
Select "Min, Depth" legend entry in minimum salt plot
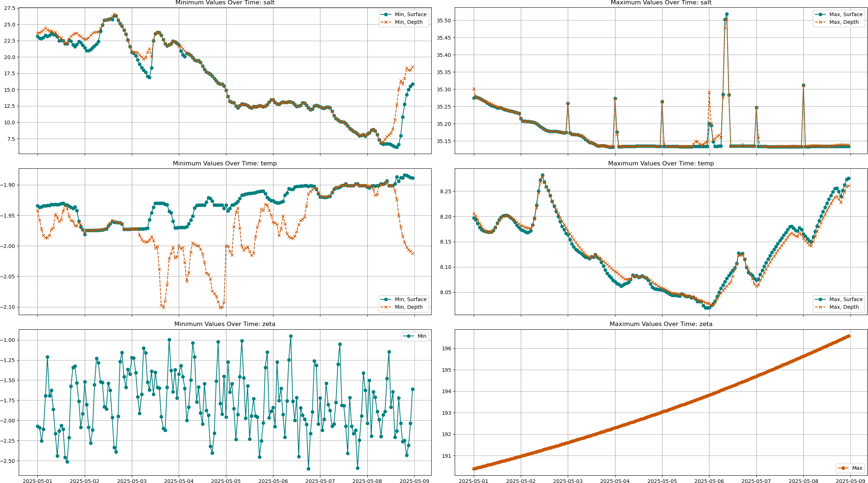[x=402, y=22]
